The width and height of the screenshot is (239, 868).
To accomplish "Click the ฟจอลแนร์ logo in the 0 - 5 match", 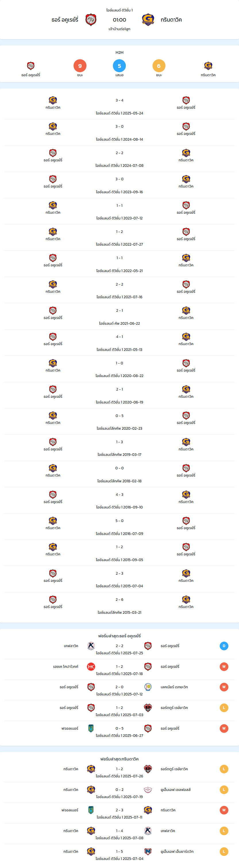I will coord(91,728).
